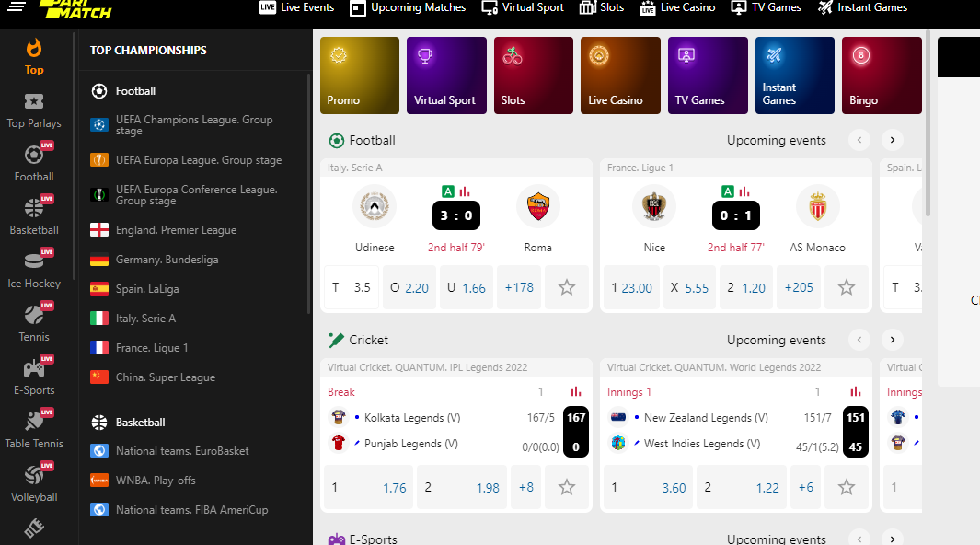
Task: Open Udinese vs Roma statistics icon
Action: coord(465,191)
